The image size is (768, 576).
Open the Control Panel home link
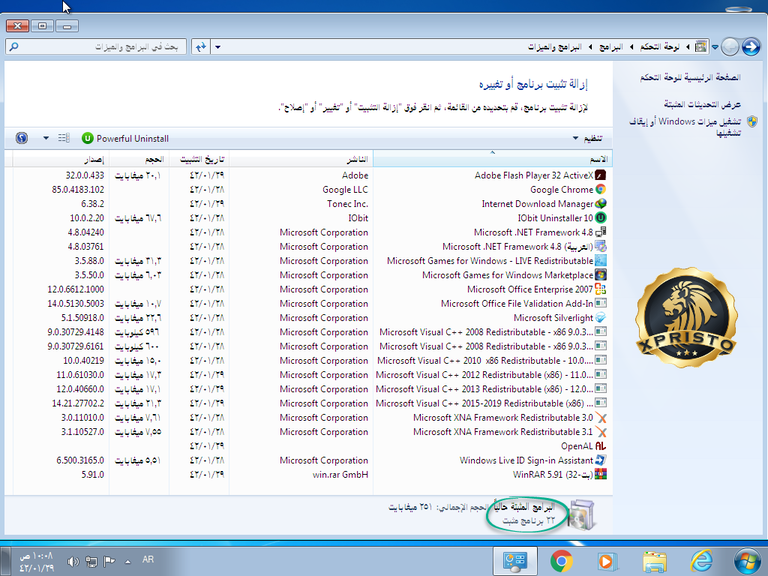(x=691, y=77)
